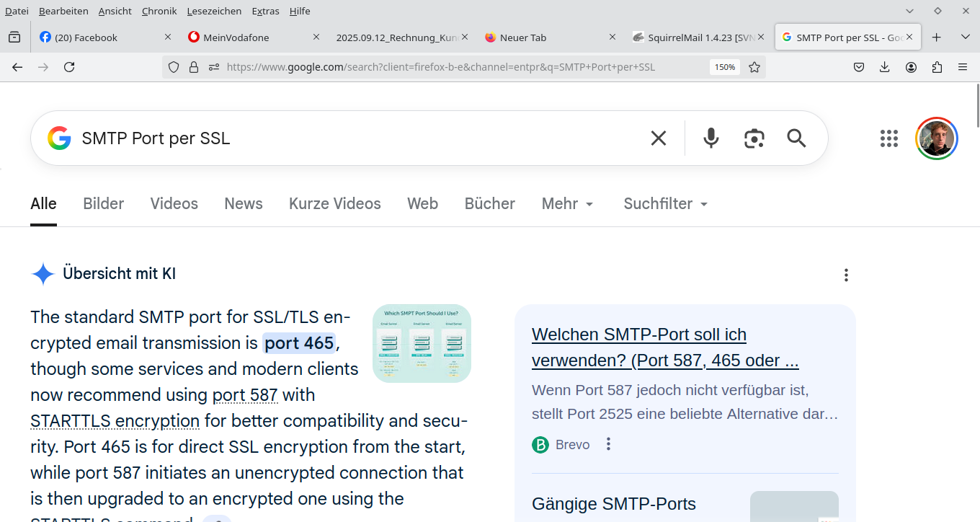Open the AI Übersicht three-dot options
Screen dimensions: 980x522
846,275
